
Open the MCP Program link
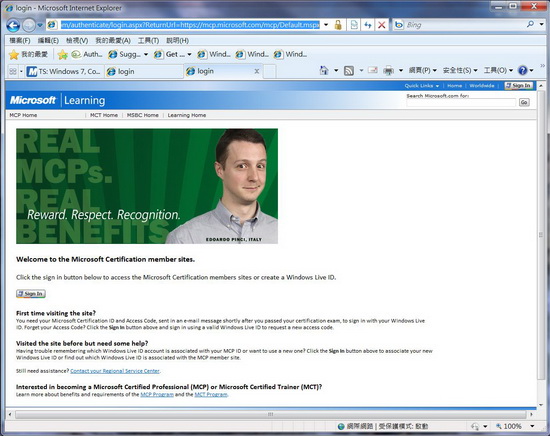tap(157, 394)
